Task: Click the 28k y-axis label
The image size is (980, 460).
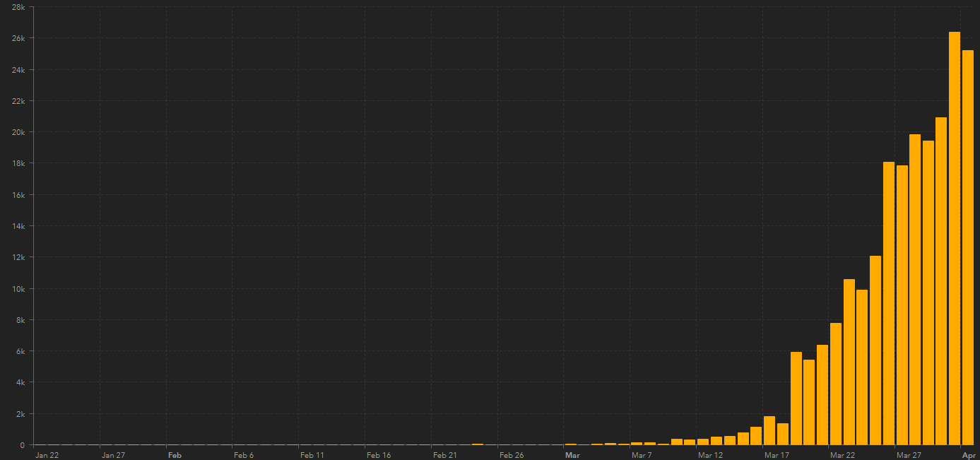Action: 18,7
